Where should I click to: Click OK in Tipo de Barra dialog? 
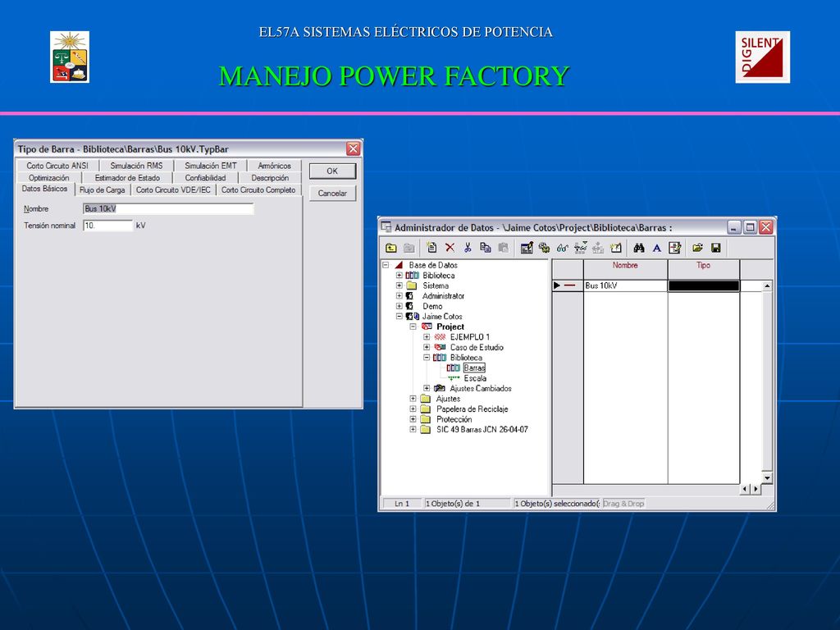click(x=332, y=171)
